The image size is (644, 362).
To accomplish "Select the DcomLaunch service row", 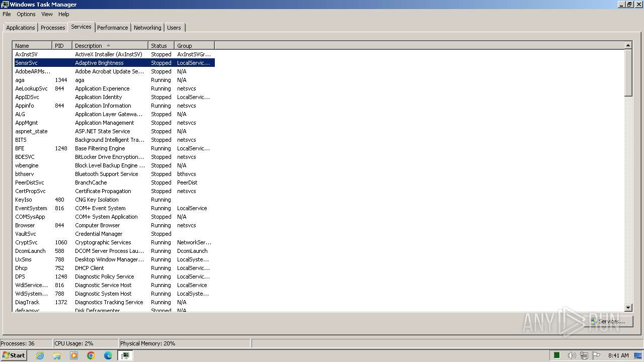I will [114, 251].
